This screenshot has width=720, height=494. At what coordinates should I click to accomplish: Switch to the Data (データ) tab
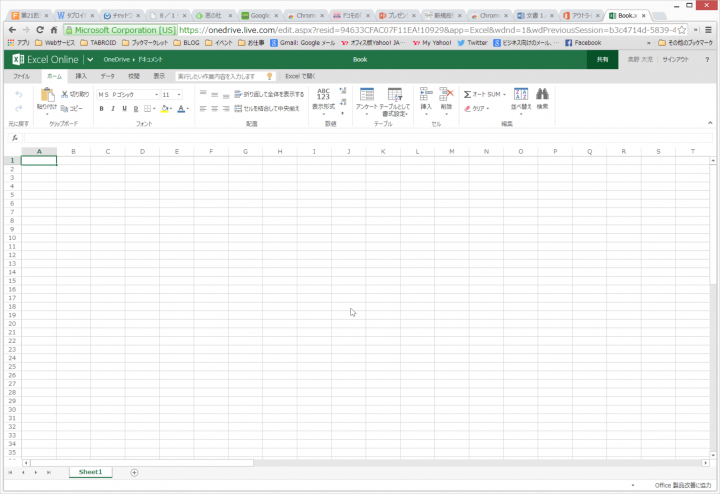coord(108,76)
